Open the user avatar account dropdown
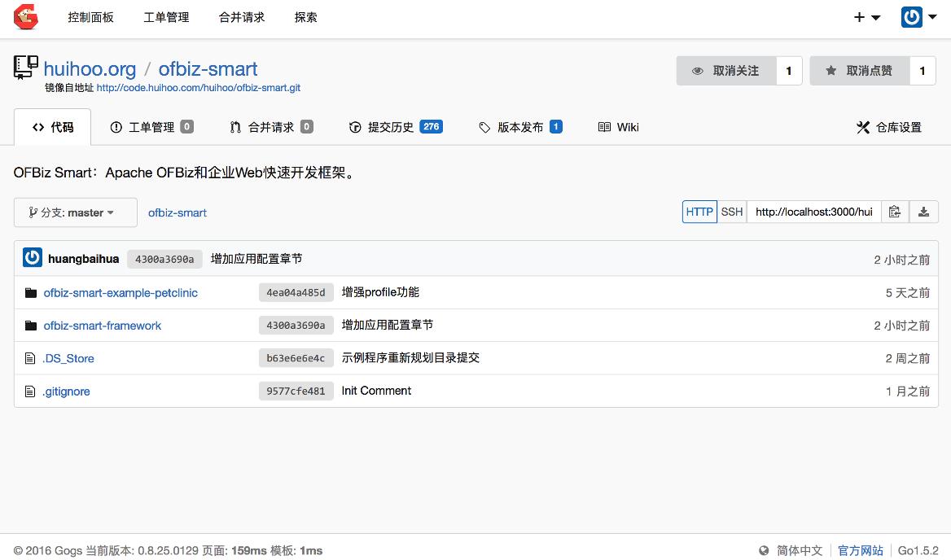 tap(918, 17)
